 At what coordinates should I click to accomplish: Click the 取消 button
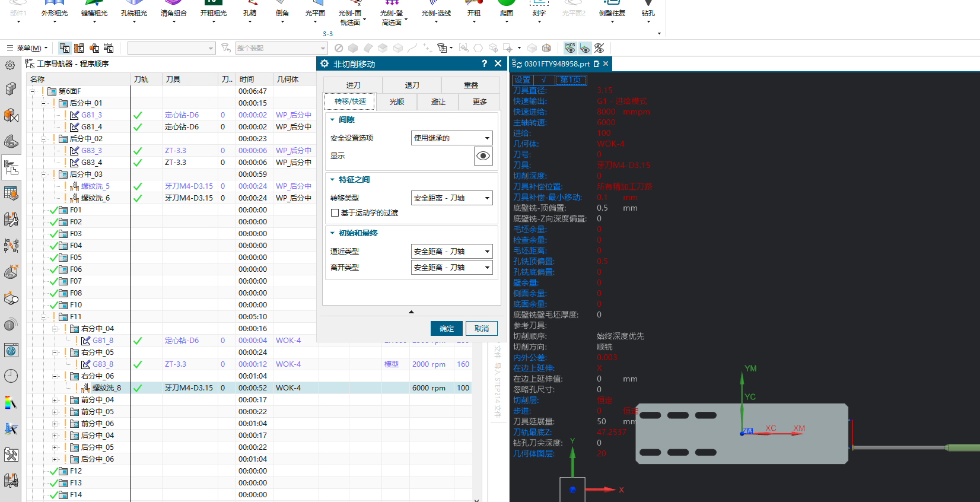coord(482,329)
